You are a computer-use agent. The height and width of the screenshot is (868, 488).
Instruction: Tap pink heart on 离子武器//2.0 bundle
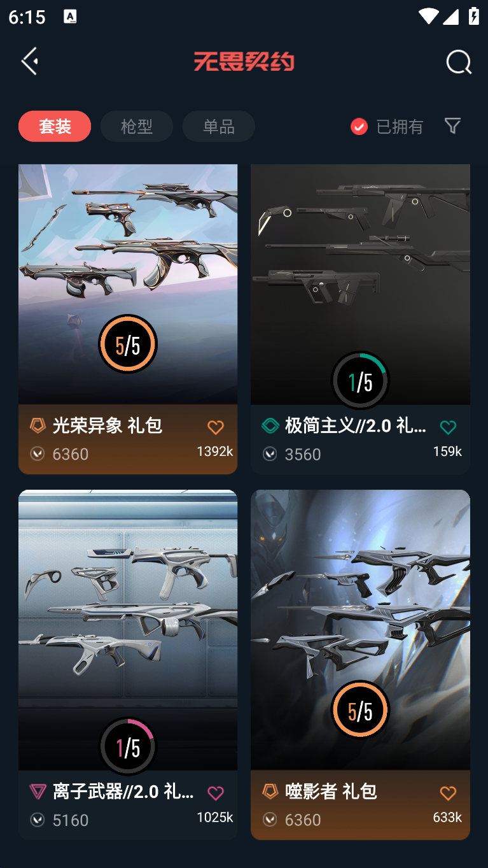point(216,793)
